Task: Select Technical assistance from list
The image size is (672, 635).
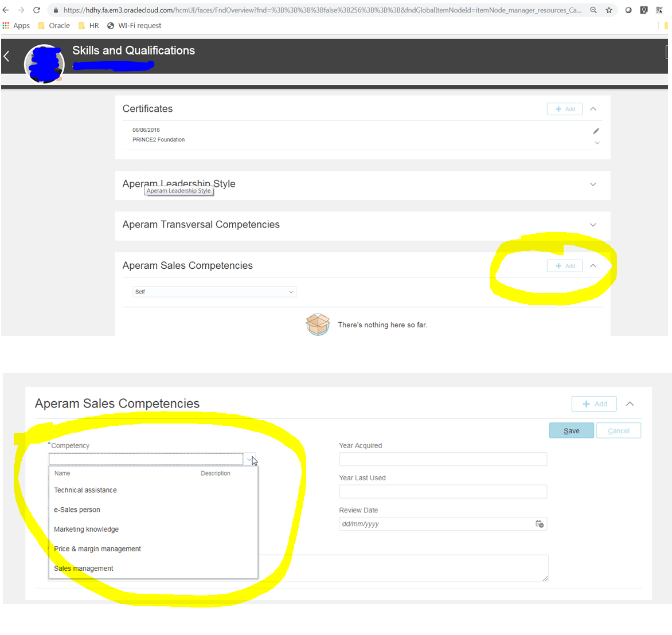Action: (85, 490)
